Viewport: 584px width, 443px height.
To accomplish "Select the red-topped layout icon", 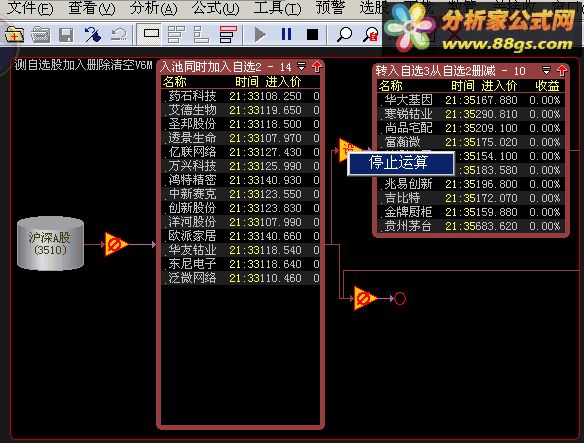I will (228, 35).
